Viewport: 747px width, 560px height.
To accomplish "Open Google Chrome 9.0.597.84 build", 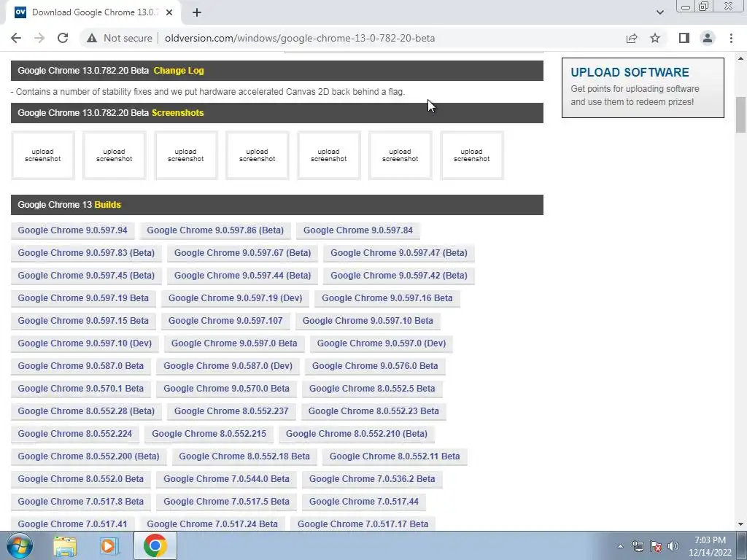I will (x=358, y=230).
